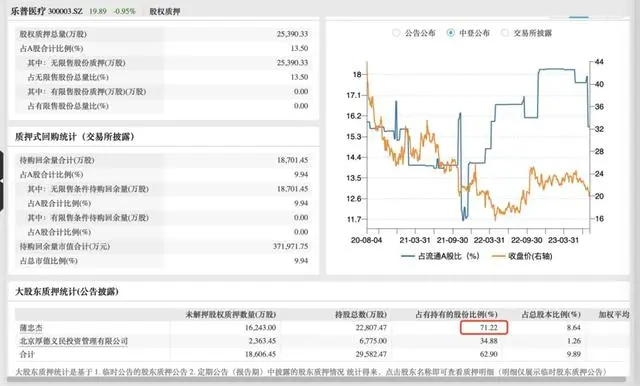Click the 股权质押总量(万股) row
Screen dimensions: 640x386
pyautogui.click(x=163, y=34)
